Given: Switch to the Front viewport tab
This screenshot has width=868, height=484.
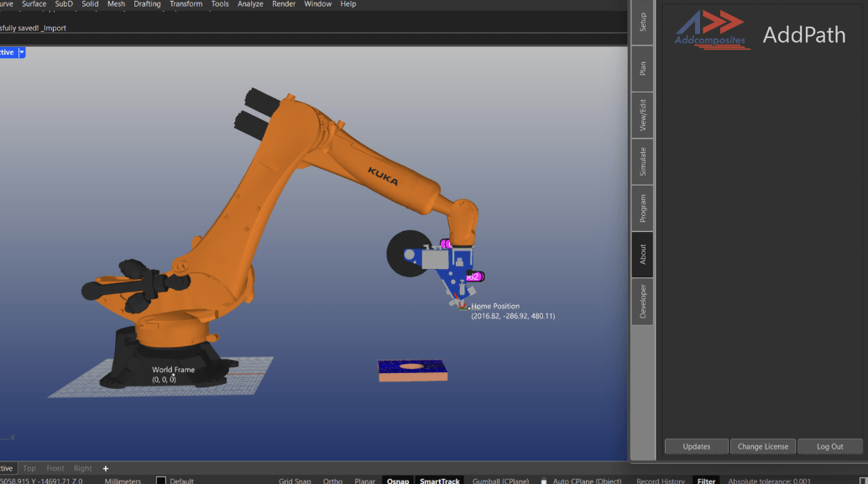Looking at the screenshot, I should point(55,469).
